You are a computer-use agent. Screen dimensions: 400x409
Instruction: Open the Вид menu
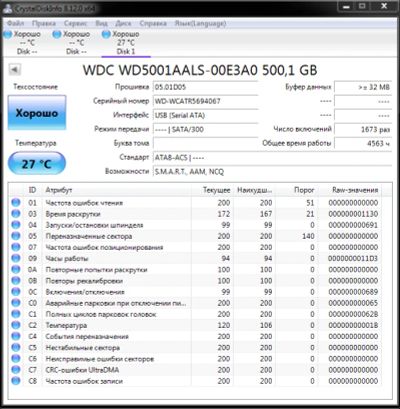click(x=101, y=23)
